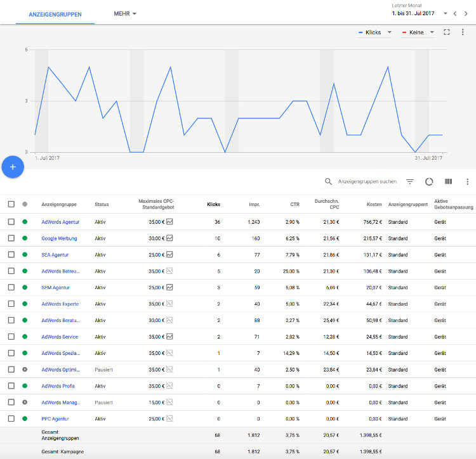Open the Keine comparison metric dropdown
This screenshot has width=476, height=459.
click(418, 32)
